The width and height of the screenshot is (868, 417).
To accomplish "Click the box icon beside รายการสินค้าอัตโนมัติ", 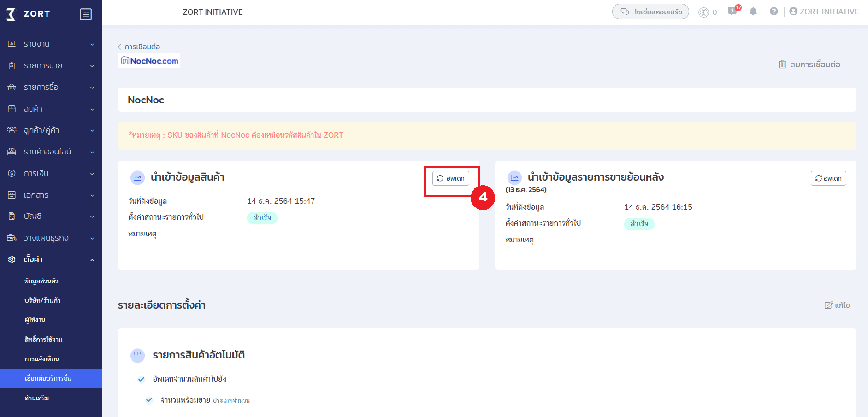I will [x=137, y=355].
